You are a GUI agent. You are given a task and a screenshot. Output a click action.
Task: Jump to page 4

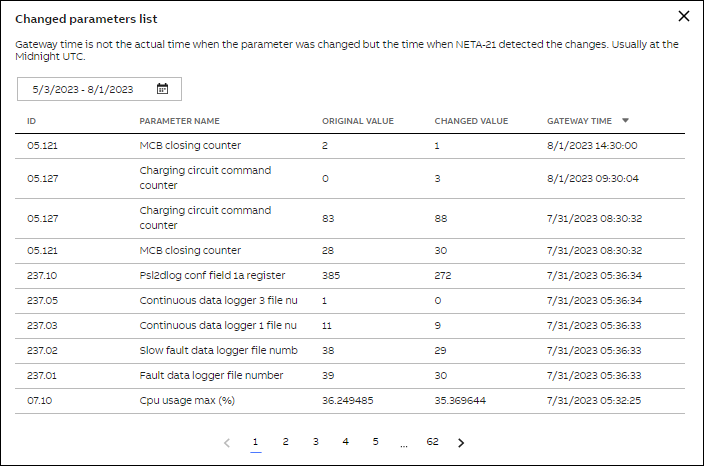345,441
